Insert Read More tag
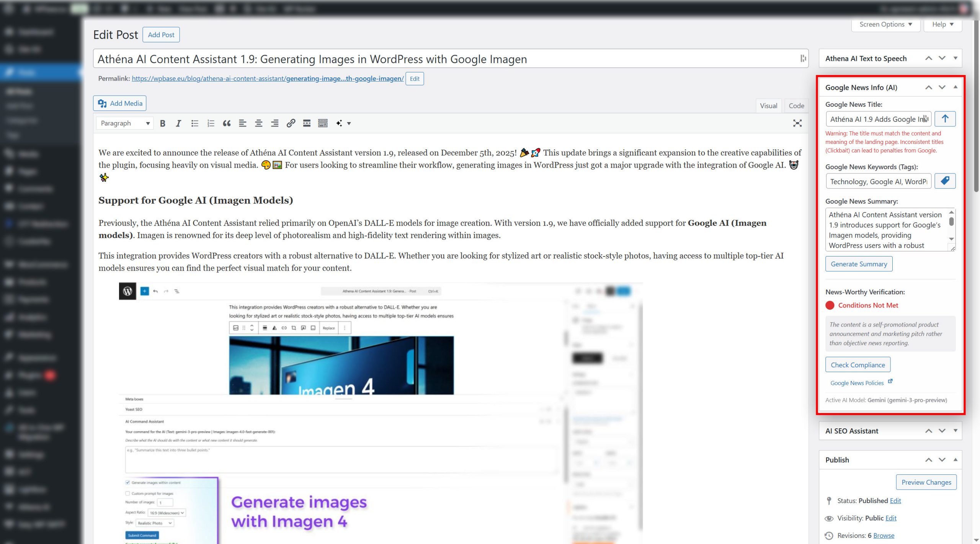This screenshot has width=980, height=544. coord(307,123)
